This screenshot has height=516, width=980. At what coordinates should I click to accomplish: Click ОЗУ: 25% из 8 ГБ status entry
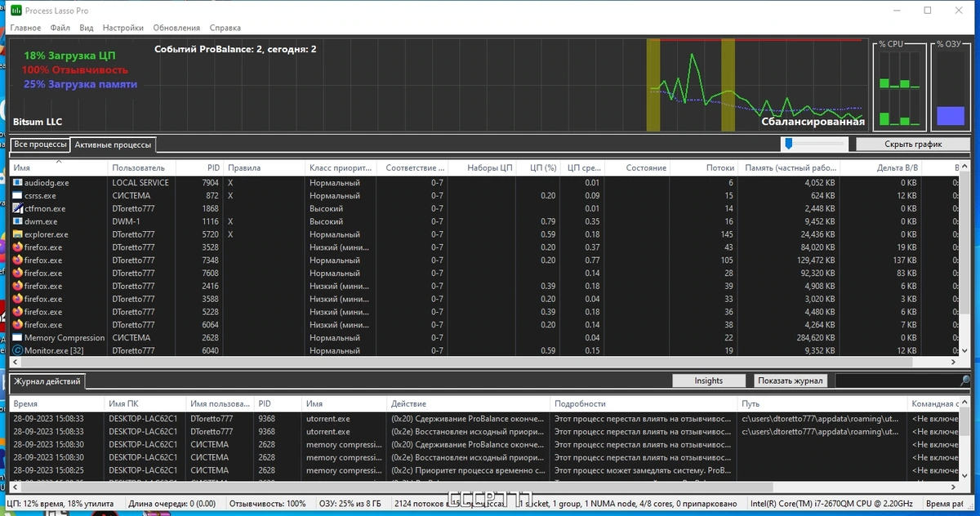click(351, 504)
